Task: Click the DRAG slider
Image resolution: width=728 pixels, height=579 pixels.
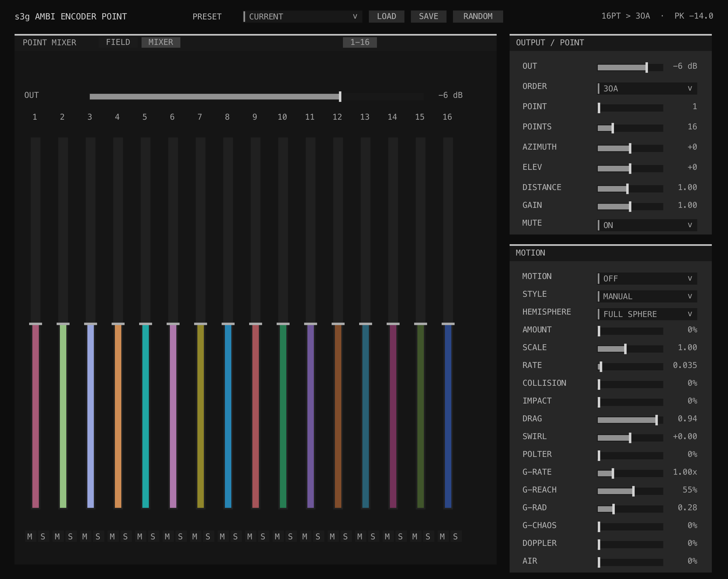Action: pyautogui.click(x=630, y=420)
